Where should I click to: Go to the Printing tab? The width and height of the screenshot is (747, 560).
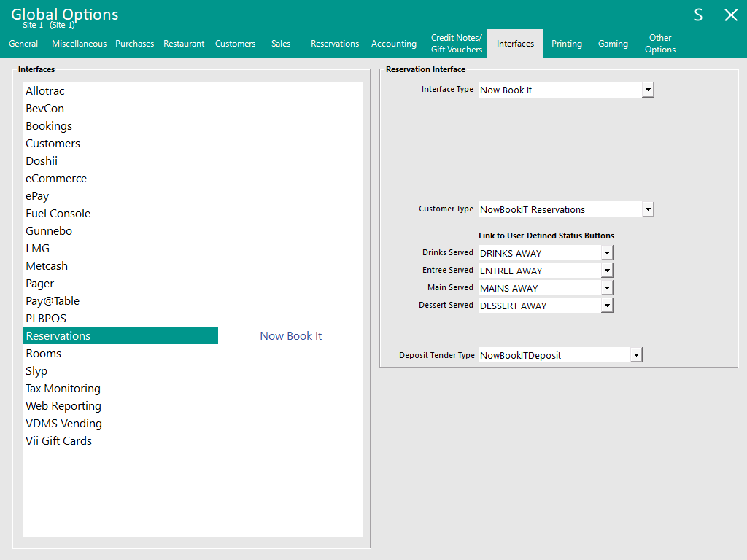(x=567, y=44)
